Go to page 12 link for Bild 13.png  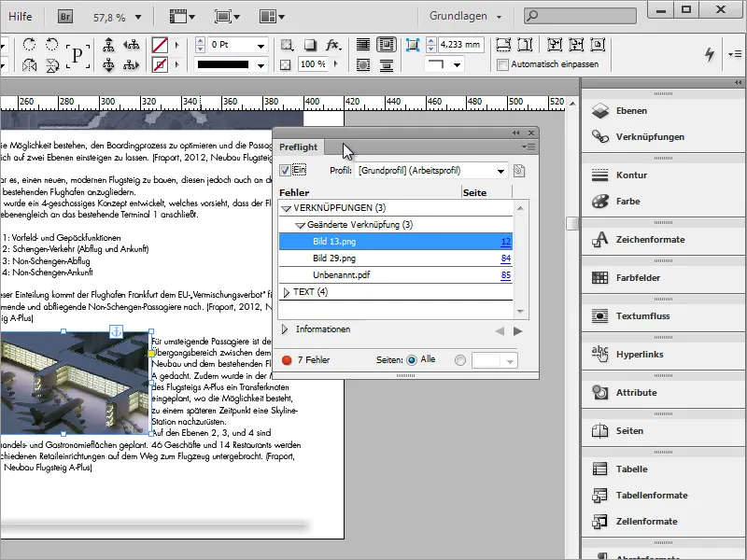(x=506, y=242)
